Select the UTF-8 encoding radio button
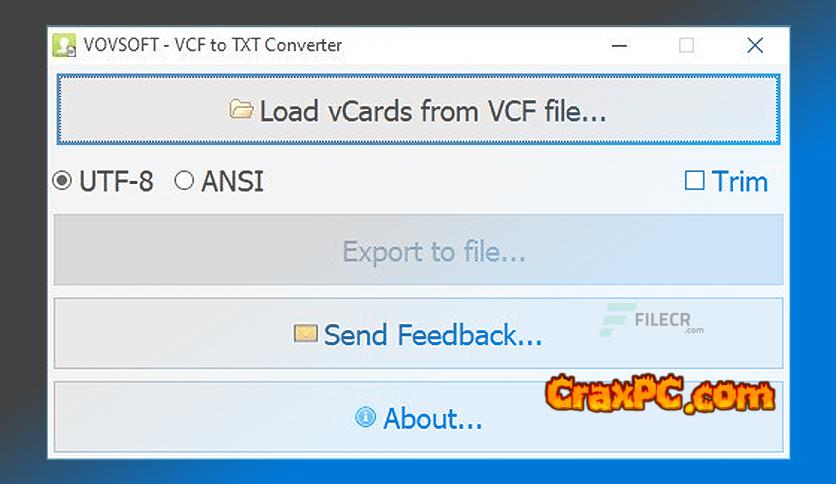Screen dimensions: 836x484 (x=62, y=181)
